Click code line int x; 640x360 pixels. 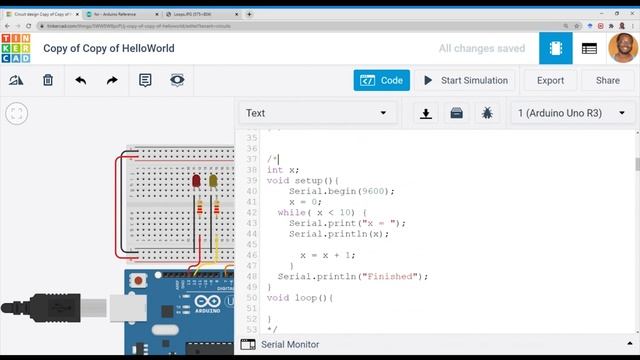pyautogui.click(x=283, y=170)
